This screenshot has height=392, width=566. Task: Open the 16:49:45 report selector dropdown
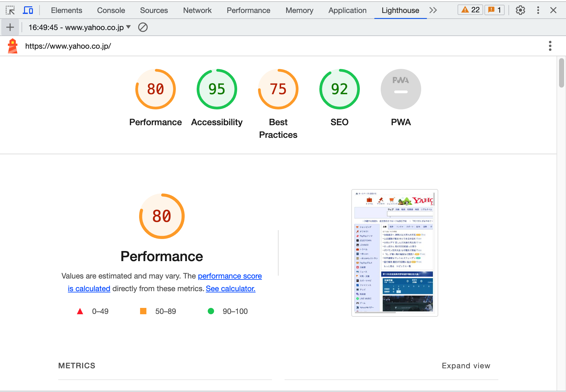click(78, 27)
